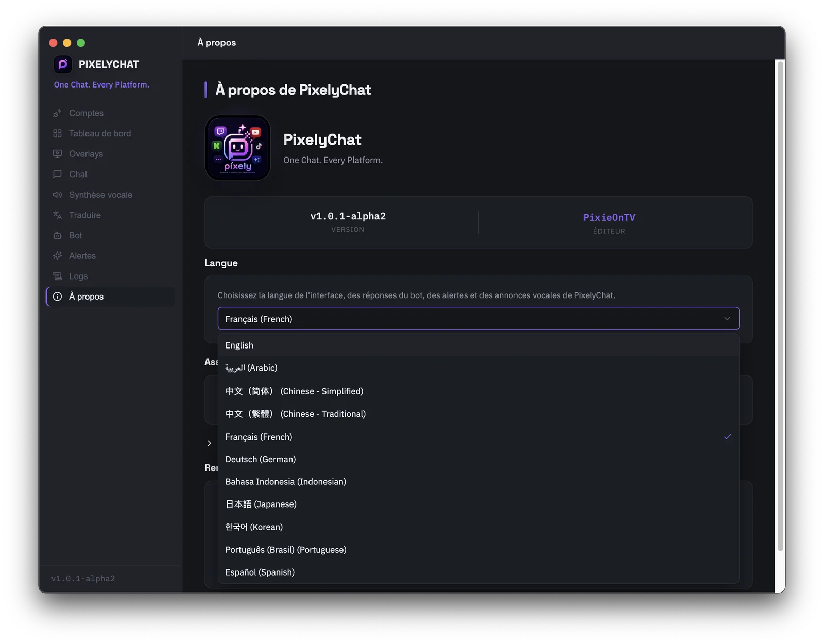This screenshot has height=644, width=824.
Task: Open the Overlays section
Action: (111, 154)
